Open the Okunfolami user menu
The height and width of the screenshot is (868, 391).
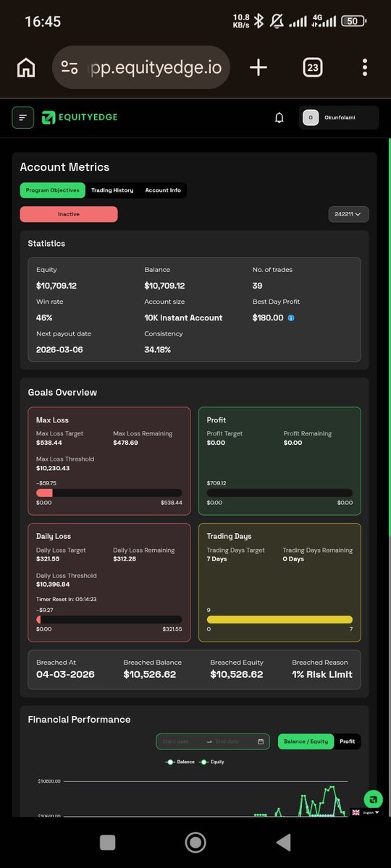point(339,117)
